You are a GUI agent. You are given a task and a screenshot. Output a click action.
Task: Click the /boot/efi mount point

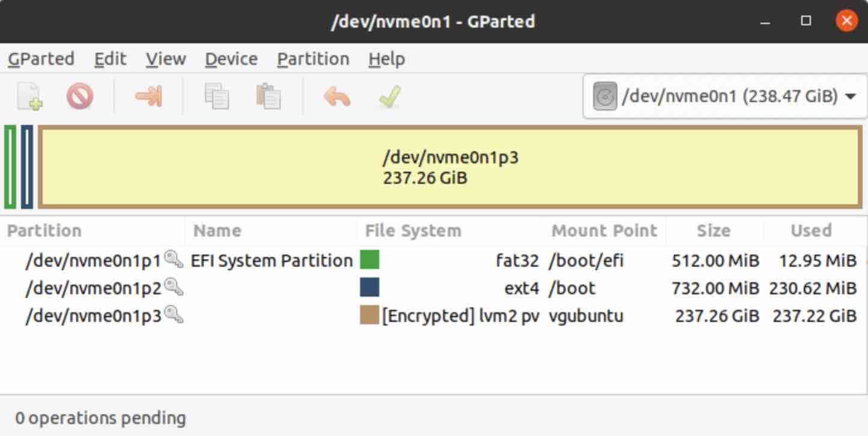pos(586,261)
